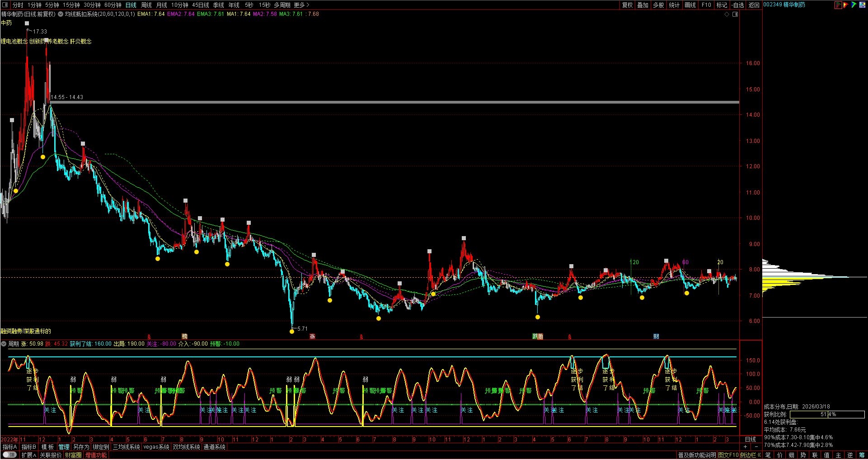868x460 pixels.
Task: Click the left panel toggle icon at top-left
Action: [5, 5]
